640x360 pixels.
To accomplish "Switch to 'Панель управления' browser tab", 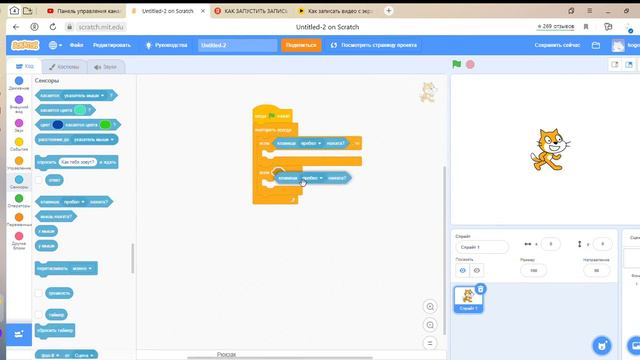I will (x=84, y=11).
